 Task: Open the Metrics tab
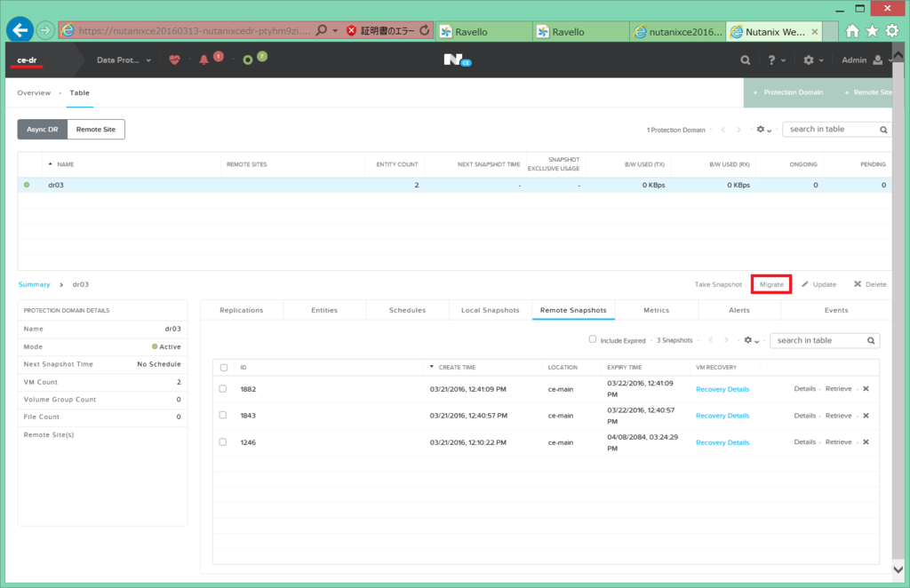657,310
